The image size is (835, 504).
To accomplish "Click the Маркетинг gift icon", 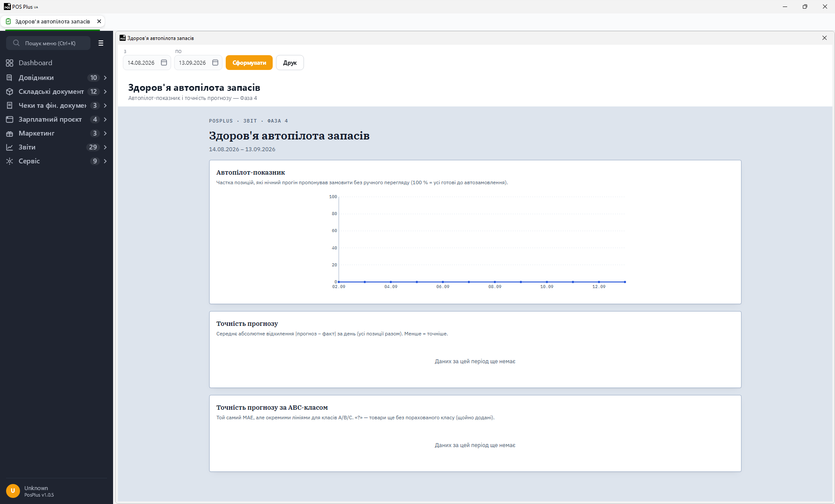I will tap(10, 133).
